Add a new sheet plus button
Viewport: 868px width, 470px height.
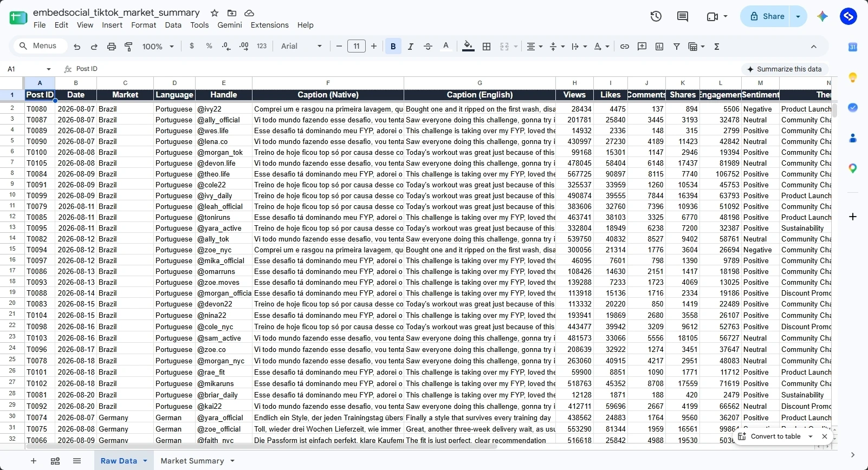click(34, 461)
